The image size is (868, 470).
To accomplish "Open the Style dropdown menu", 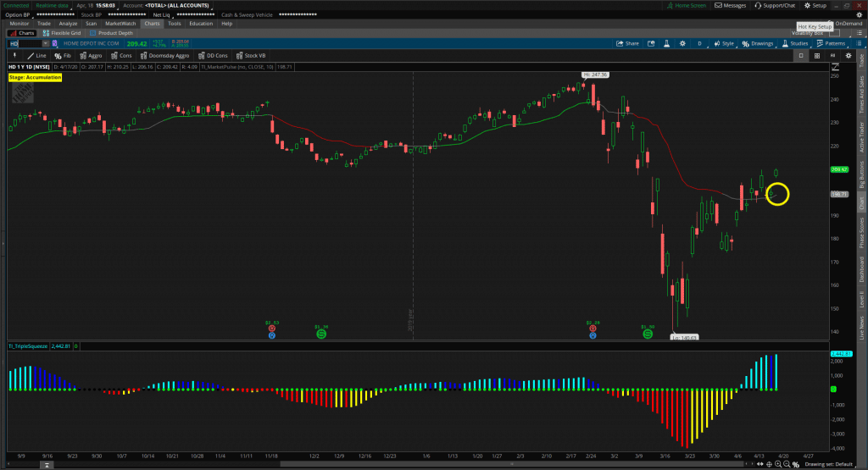I will (x=723, y=43).
